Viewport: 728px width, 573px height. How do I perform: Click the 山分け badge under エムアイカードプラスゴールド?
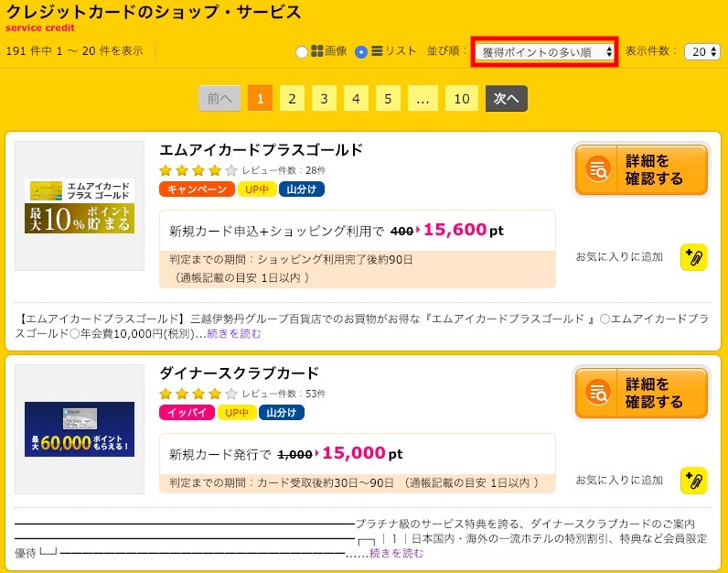301,189
